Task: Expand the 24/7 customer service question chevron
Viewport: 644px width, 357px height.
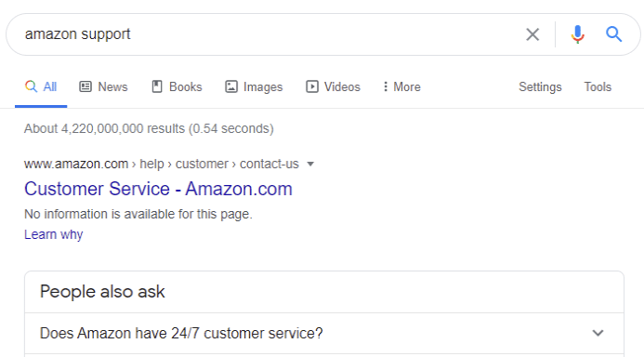Action: pos(598,333)
